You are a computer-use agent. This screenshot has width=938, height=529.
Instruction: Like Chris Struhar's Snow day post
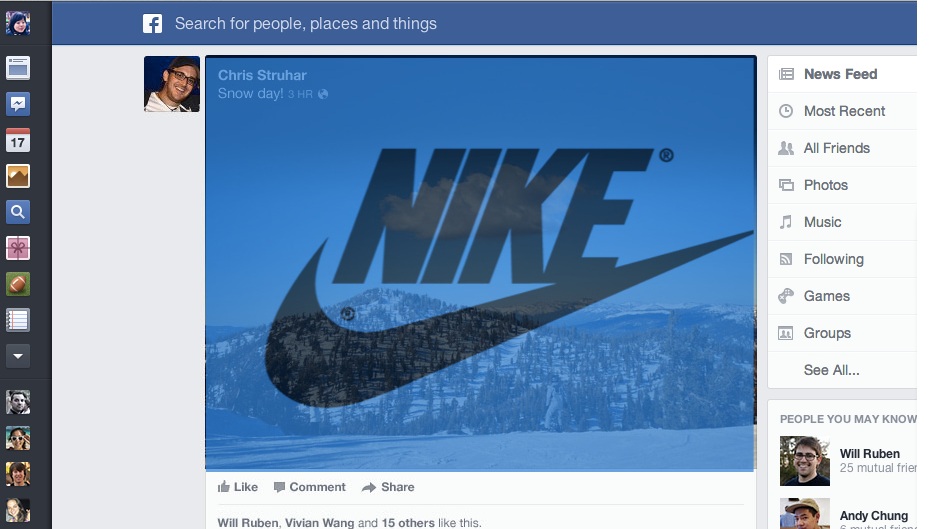pos(237,487)
